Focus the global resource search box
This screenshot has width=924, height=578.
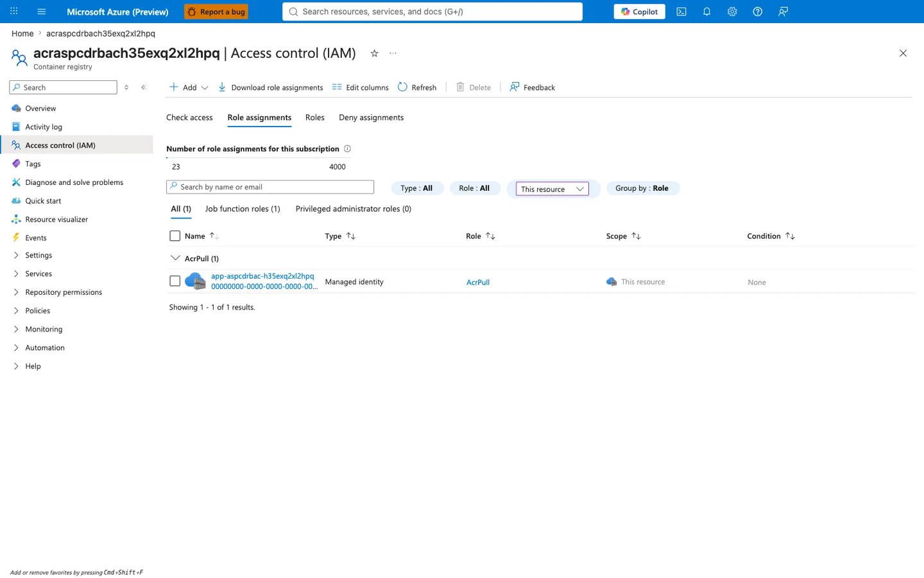pos(432,12)
